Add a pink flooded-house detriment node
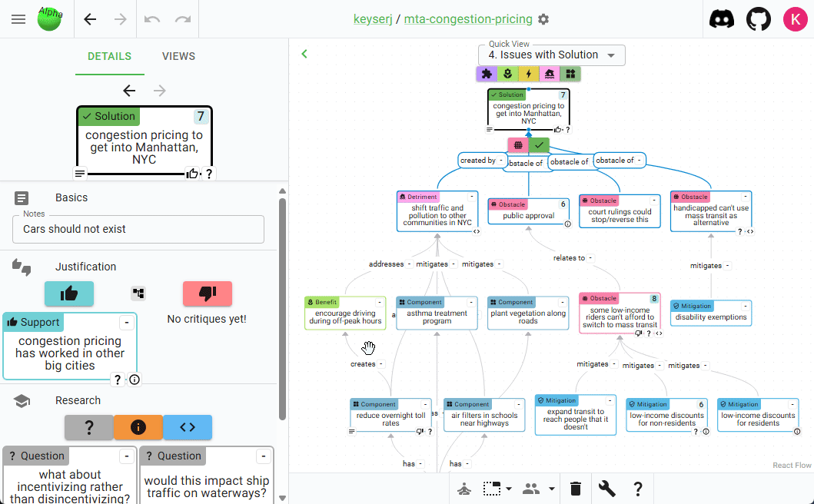The image size is (814, 504). pos(550,74)
